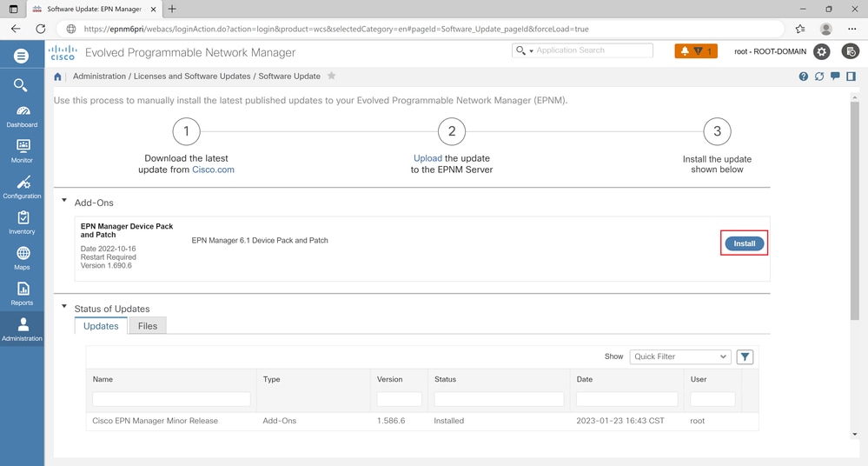Open the Quick Filter dropdown
Viewport: 868px width, 466px height.
tap(680, 356)
